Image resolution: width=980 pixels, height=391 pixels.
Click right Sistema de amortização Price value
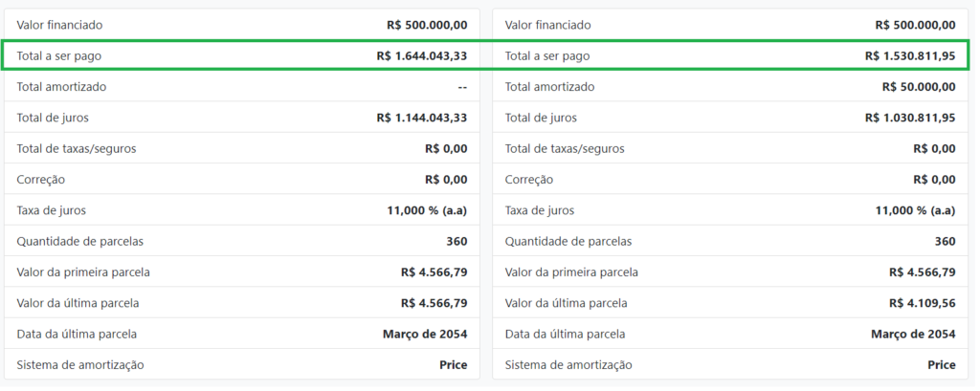point(942,365)
